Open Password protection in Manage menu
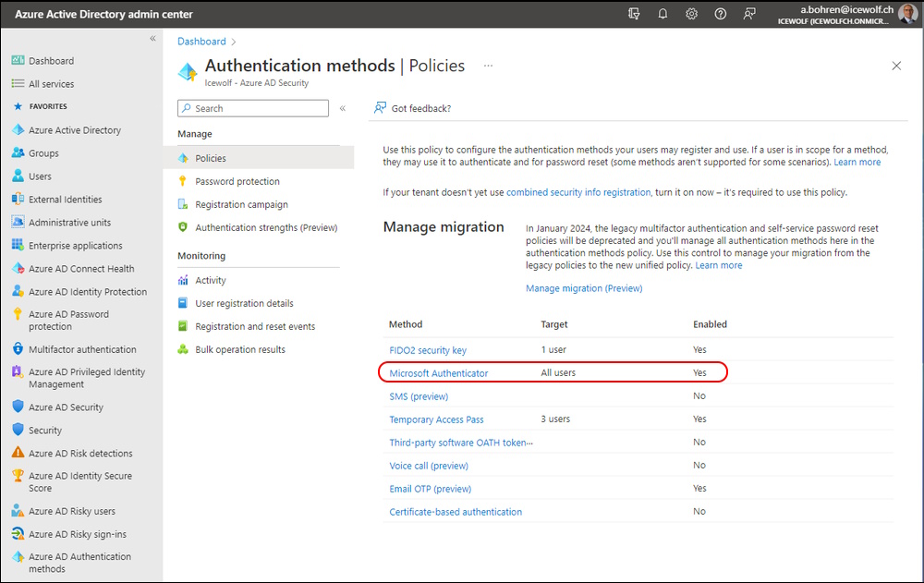 pos(237,182)
